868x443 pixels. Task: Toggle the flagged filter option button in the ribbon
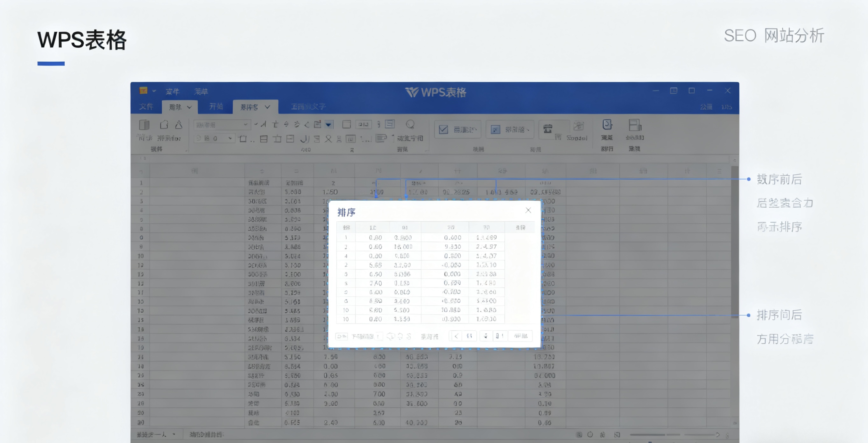[495, 129]
